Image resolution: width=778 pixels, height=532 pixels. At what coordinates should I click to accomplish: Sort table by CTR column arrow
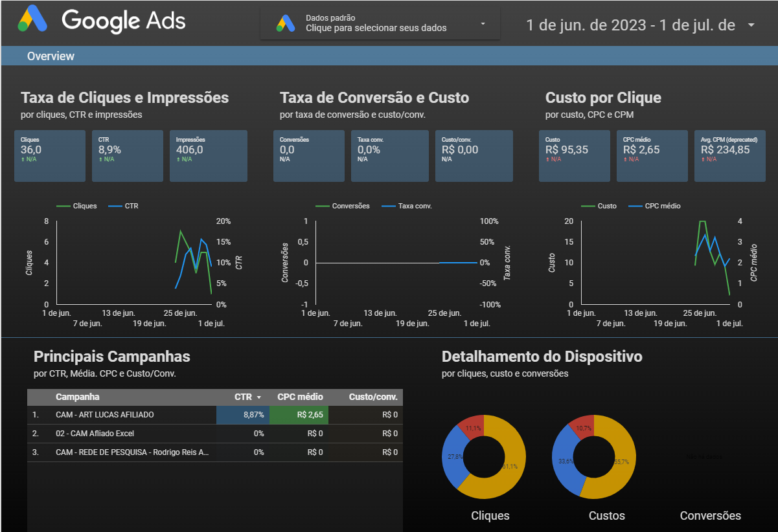(259, 397)
